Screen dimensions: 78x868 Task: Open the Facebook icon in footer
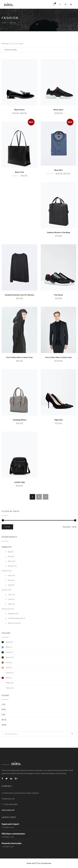[x=2, y=778]
